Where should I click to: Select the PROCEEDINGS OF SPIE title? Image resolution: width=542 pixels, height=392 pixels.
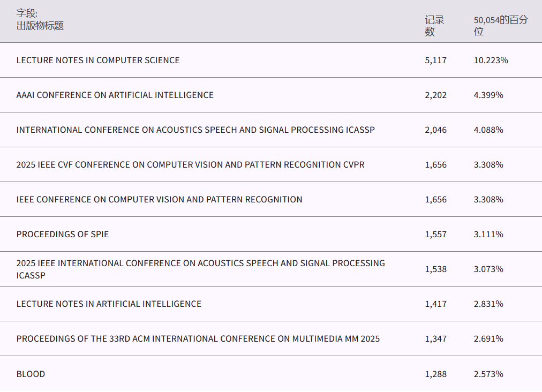tap(63, 235)
